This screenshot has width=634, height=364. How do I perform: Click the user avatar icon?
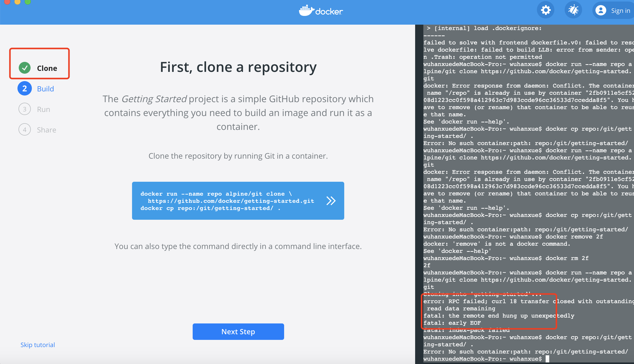601,11
